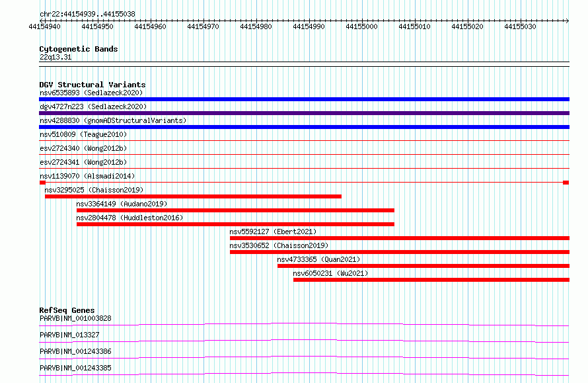Click the magenta line of PARVB|NM_013327
Screen dimensions: 588x383
tap(304, 341)
